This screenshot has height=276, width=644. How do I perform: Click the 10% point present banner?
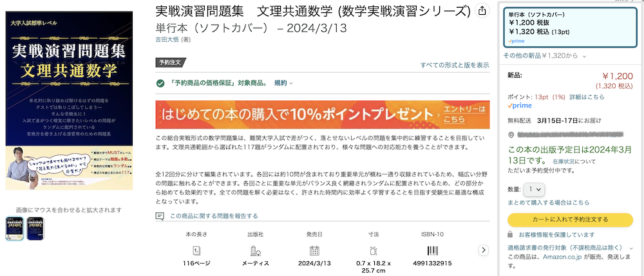(x=323, y=115)
